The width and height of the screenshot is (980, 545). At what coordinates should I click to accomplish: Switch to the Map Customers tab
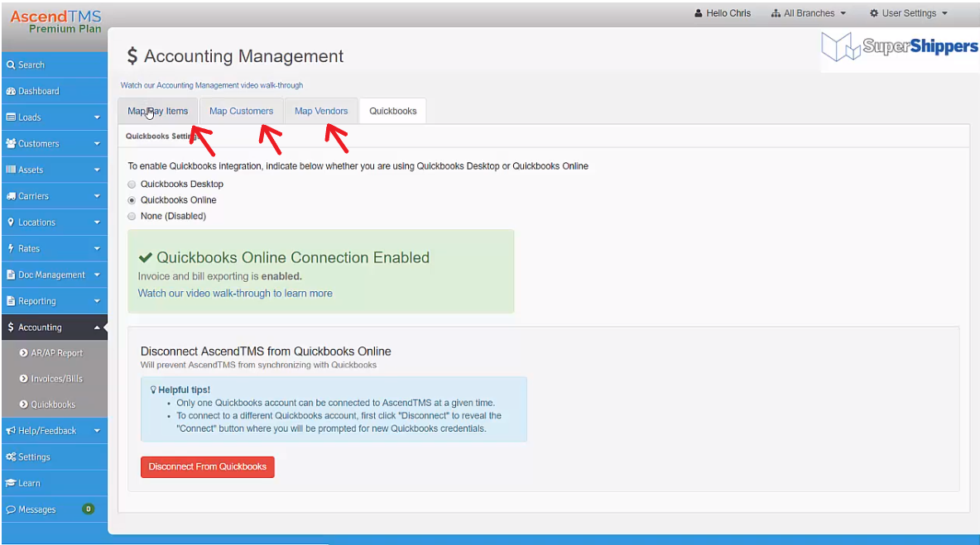tap(241, 111)
